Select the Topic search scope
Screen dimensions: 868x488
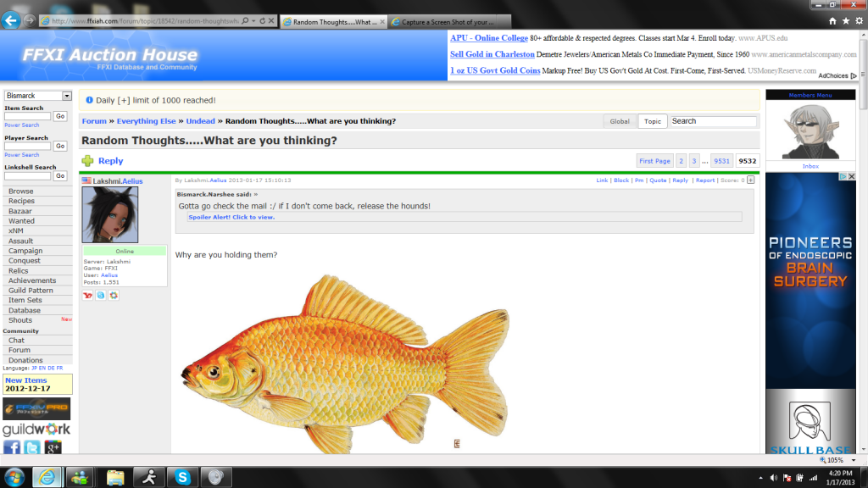[x=652, y=121]
